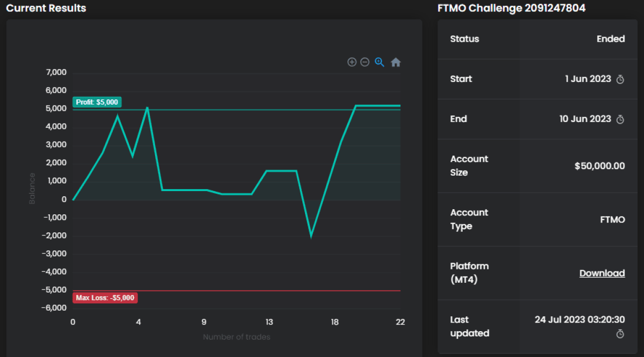Download the MT4 platform
Image resolution: width=644 pixels, height=357 pixels.
pos(602,273)
